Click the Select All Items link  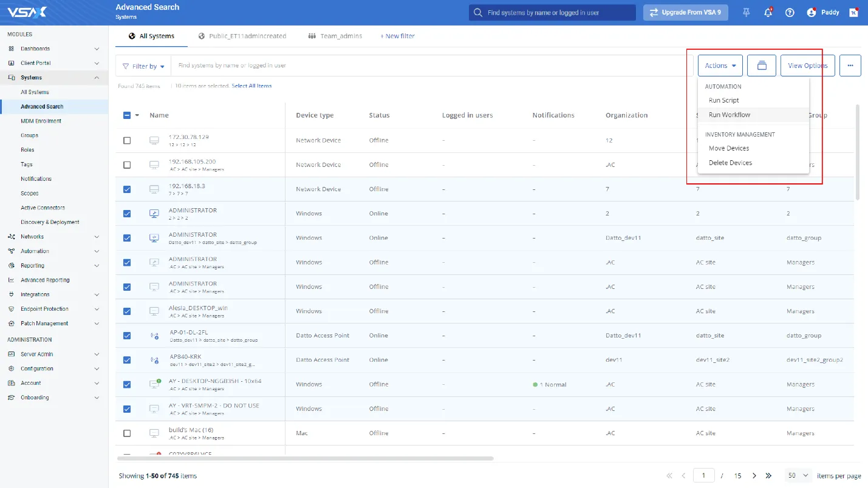(251, 86)
